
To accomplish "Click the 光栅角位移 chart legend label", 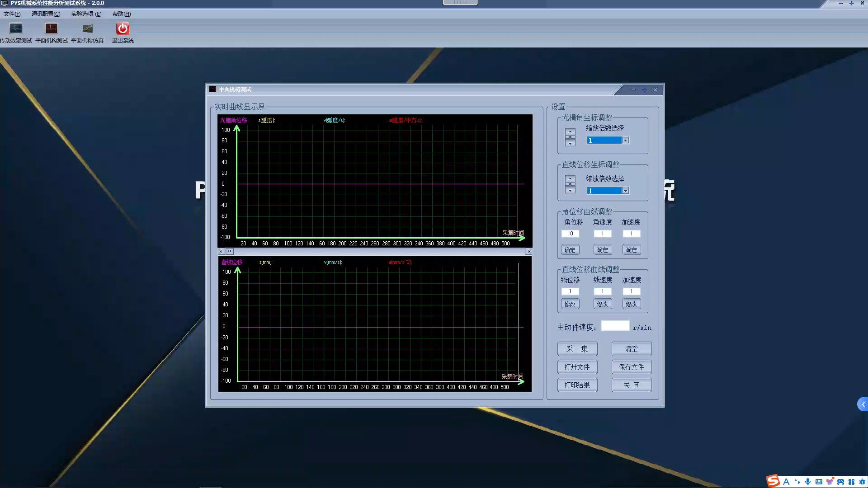I will [233, 120].
